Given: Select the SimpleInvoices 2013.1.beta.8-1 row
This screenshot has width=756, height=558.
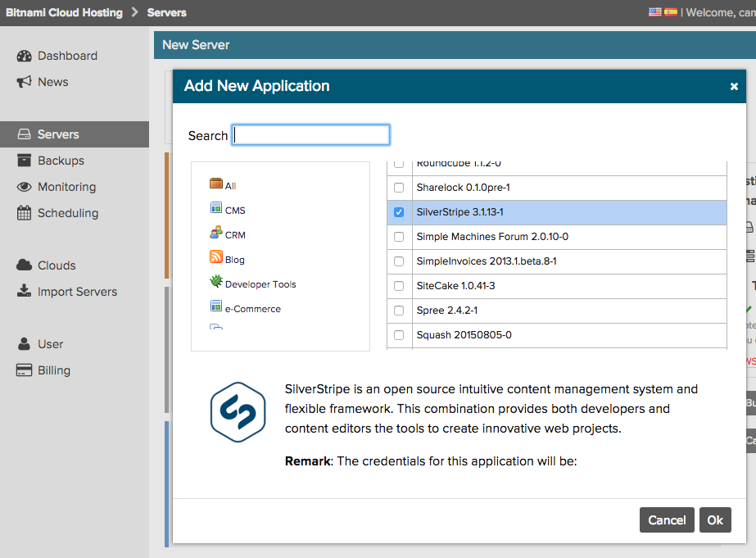Looking at the screenshot, I should 557,261.
